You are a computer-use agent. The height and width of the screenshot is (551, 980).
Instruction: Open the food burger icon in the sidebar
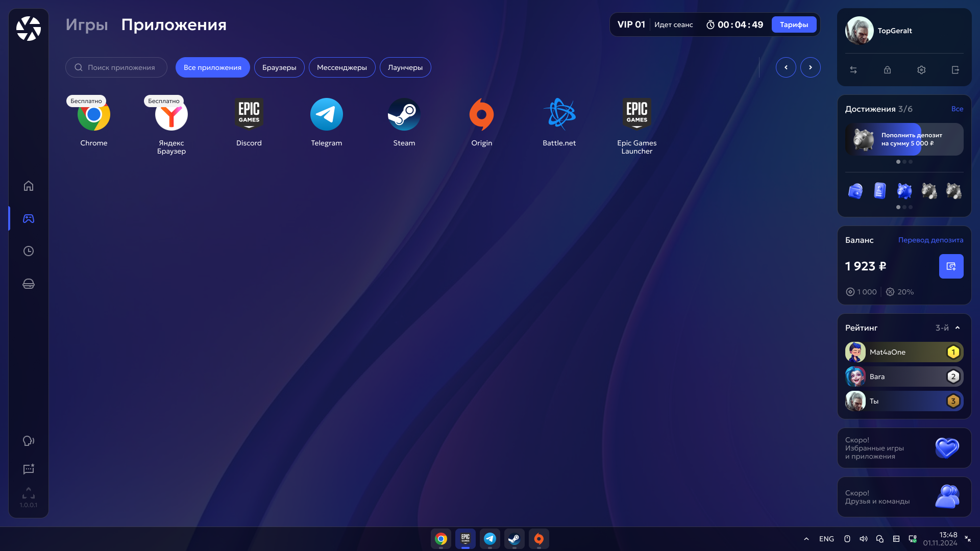[29, 284]
